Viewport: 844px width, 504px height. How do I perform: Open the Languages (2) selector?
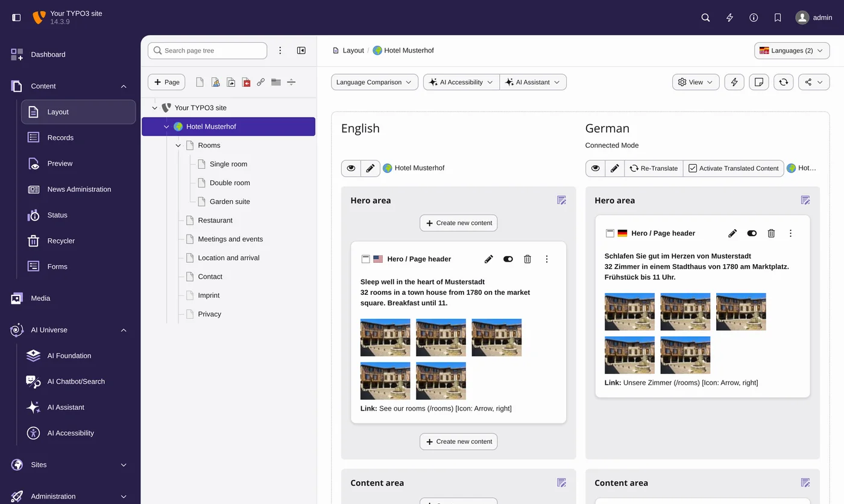[792, 51]
